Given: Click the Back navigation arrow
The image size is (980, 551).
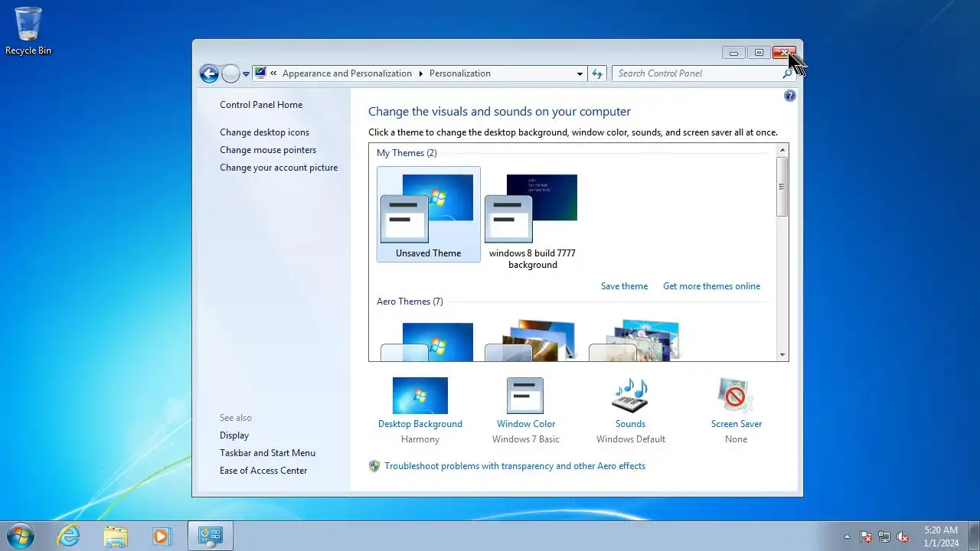Looking at the screenshot, I should coord(209,73).
